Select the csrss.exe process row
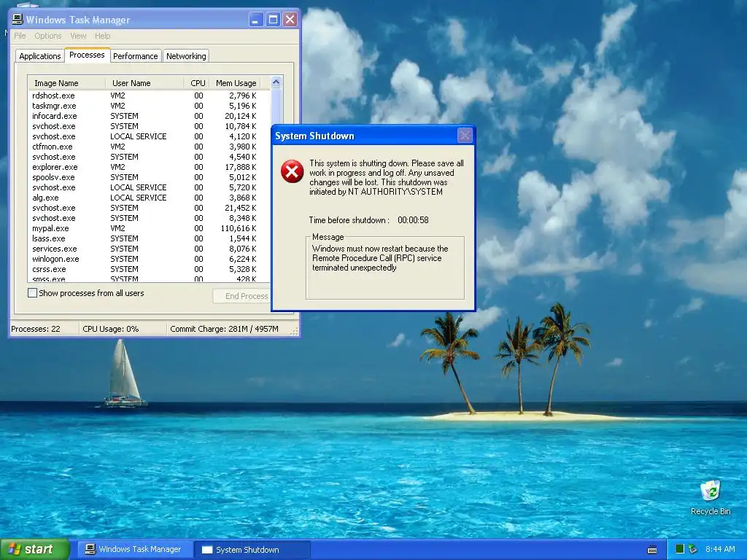 149,269
